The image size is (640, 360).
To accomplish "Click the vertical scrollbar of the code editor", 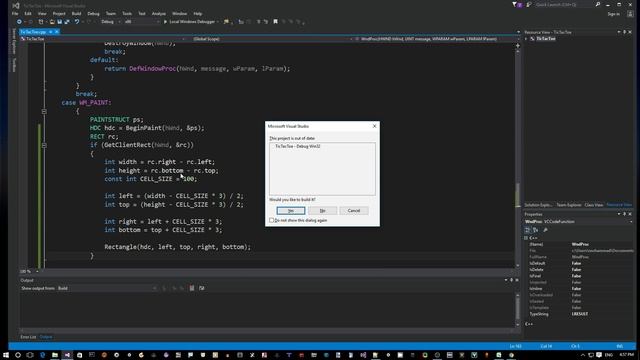I will click(518, 157).
